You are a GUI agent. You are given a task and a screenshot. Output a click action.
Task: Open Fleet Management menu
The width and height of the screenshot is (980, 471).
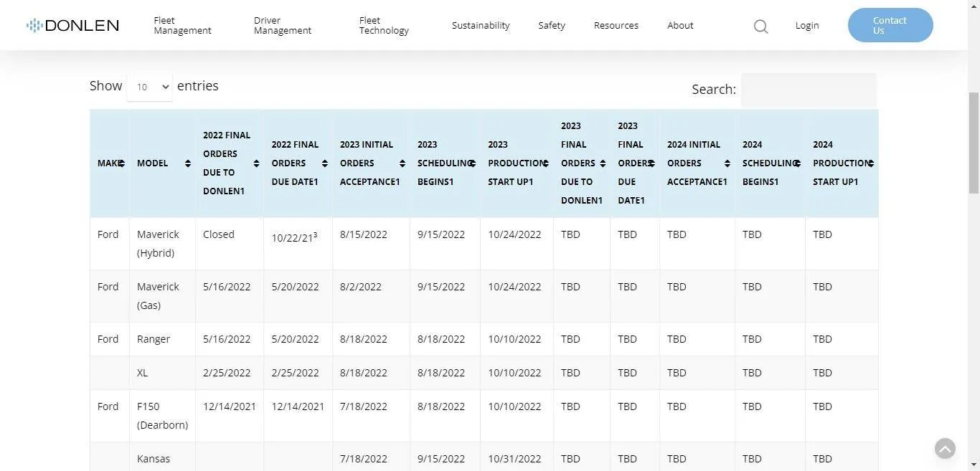click(x=182, y=26)
